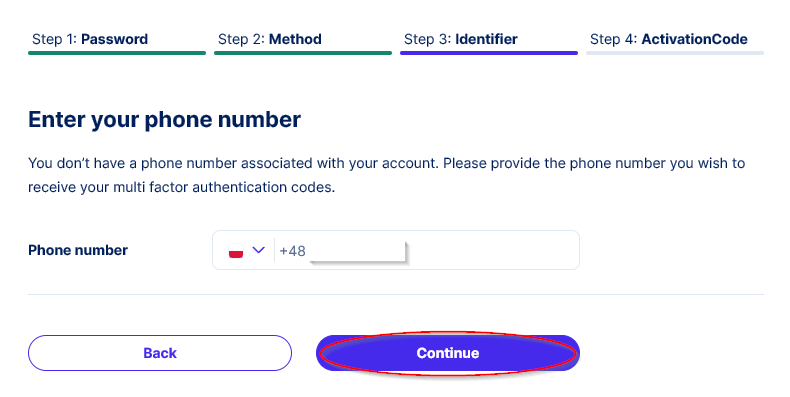Viewport: 790px width, 397px height.
Task: Click the Poland flag icon
Action: tap(236, 250)
